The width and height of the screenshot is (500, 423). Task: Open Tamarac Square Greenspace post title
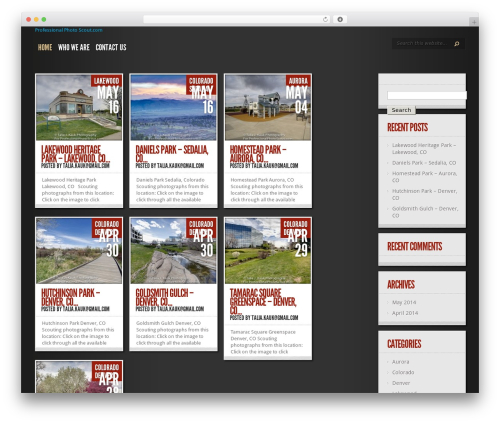[263, 302]
